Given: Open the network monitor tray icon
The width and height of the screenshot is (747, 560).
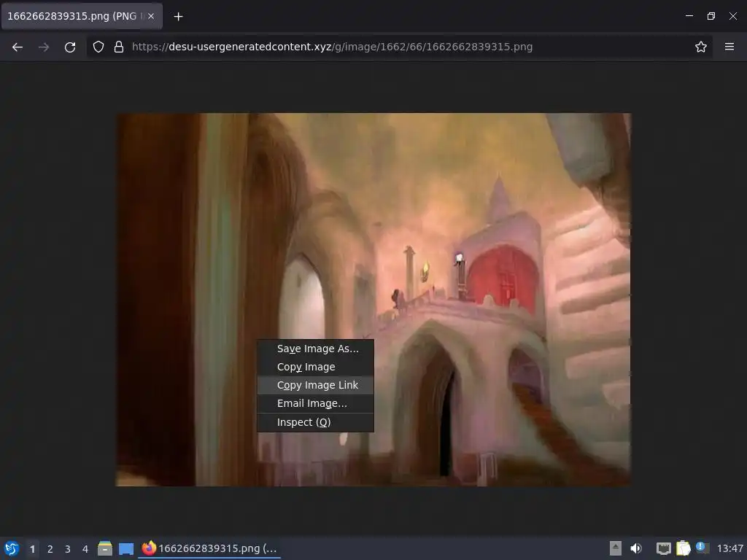Looking at the screenshot, I should tap(664, 548).
